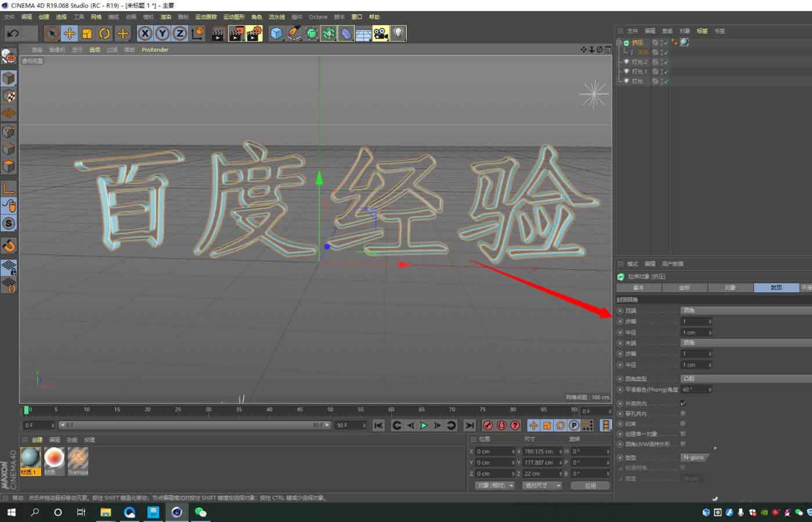
Task: Open the N-gons type dropdown
Action: pyautogui.click(x=695, y=458)
